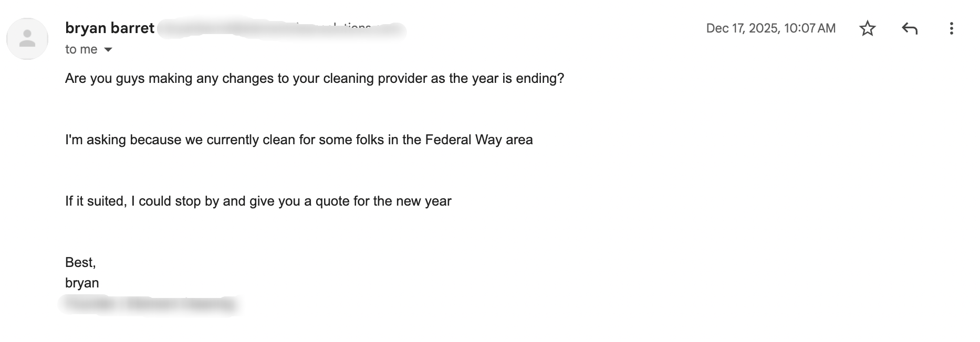Viewport: 980px width, 342px height.
Task: Click bryan's signature name
Action: click(x=81, y=283)
